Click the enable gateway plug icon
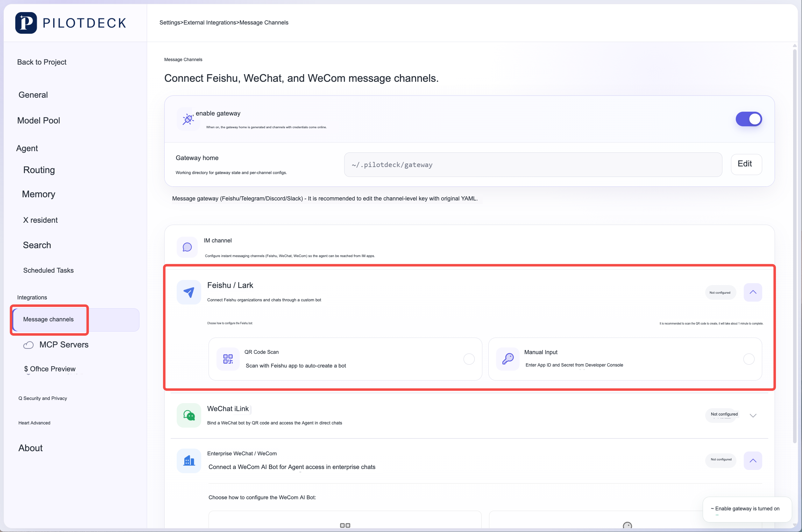The height and width of the screenshot is (532, 802). tap(188, 119)
